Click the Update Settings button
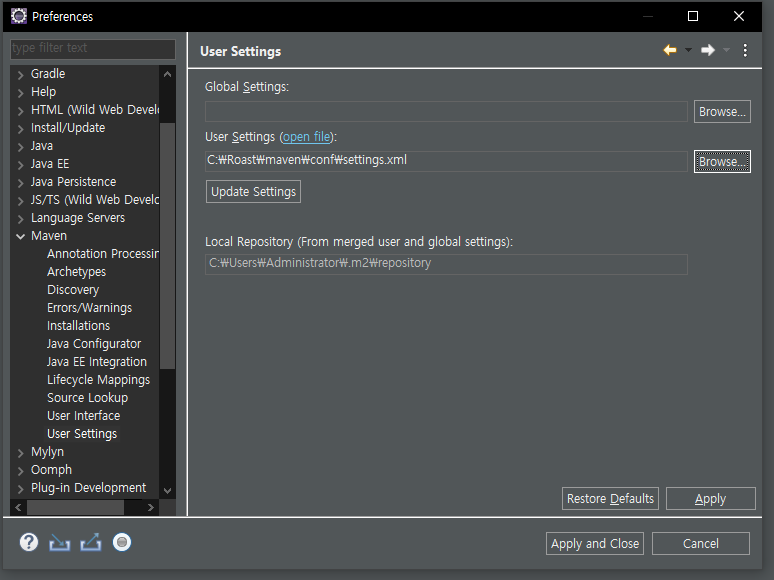774x580 pixels. [253, 192]
